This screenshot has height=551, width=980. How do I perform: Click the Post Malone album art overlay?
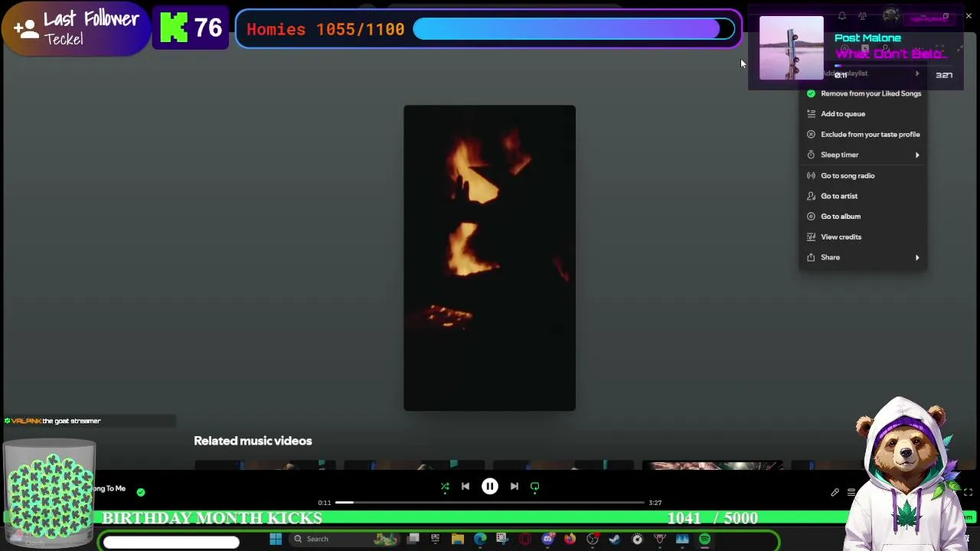tap(792, 47)
